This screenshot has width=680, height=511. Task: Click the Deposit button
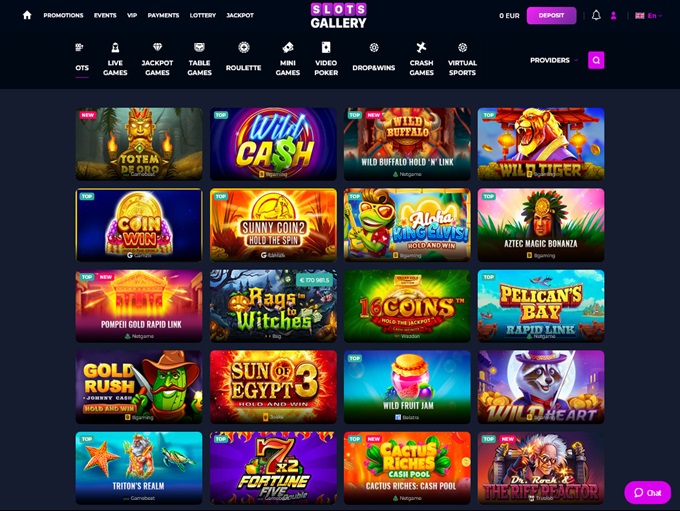point(551,16)
